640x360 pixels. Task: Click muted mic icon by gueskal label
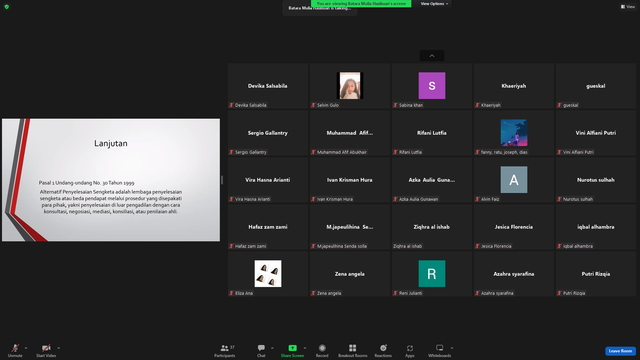[559, 105]
